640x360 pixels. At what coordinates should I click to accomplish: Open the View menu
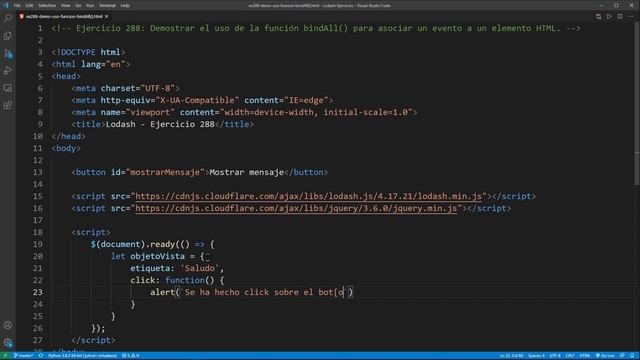click(x=65, y=5)
